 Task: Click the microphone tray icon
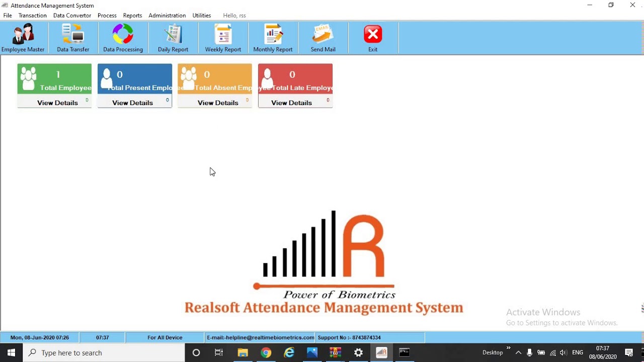tap(529, 353)
